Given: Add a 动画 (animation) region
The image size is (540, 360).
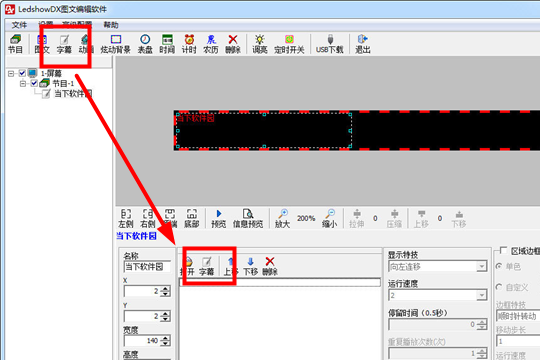Looking at the screenshot, I should (85, 44).
